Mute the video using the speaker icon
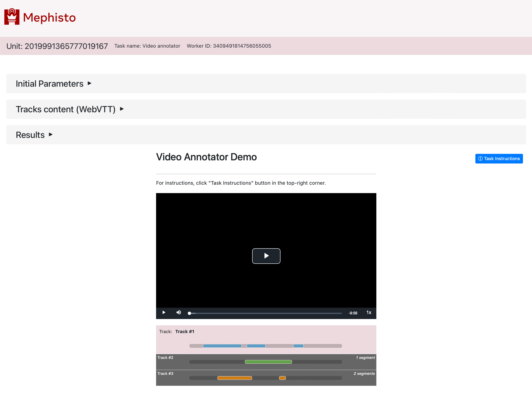Image resolution: width=532 pixels, height=395 pixels. click(x=179, y=313)
